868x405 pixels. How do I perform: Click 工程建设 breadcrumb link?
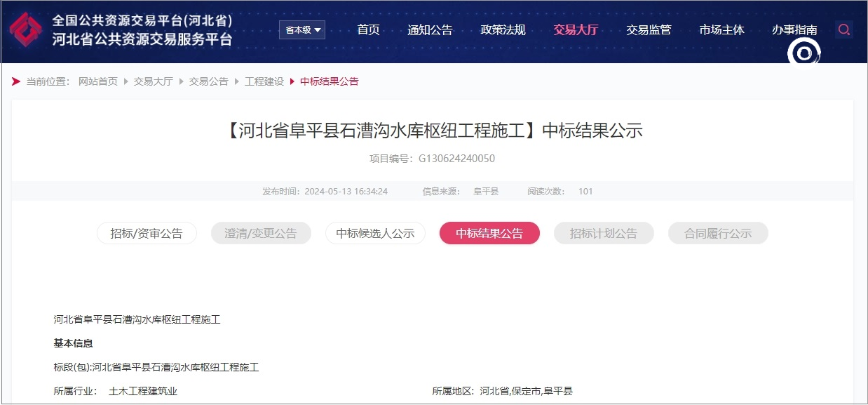pos(264,81)
